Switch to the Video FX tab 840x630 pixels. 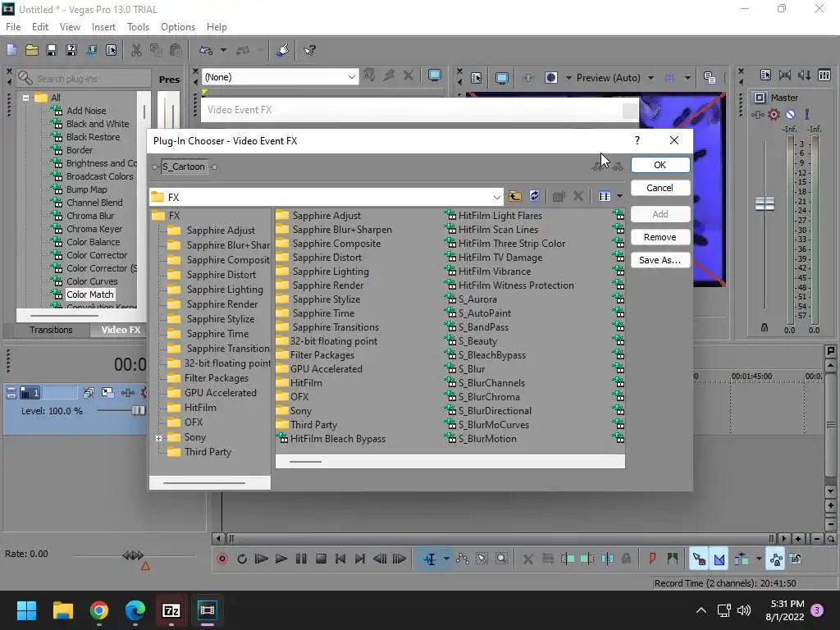pos(121,330)
